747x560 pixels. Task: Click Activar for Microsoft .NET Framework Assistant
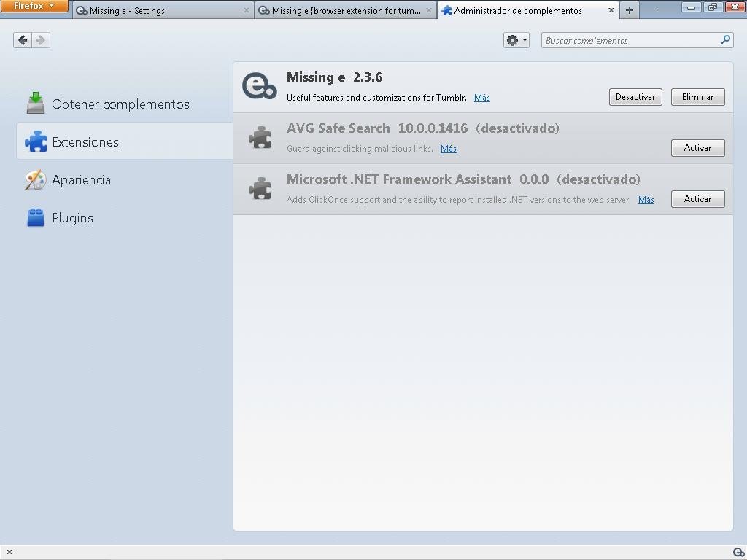point(698,198)
